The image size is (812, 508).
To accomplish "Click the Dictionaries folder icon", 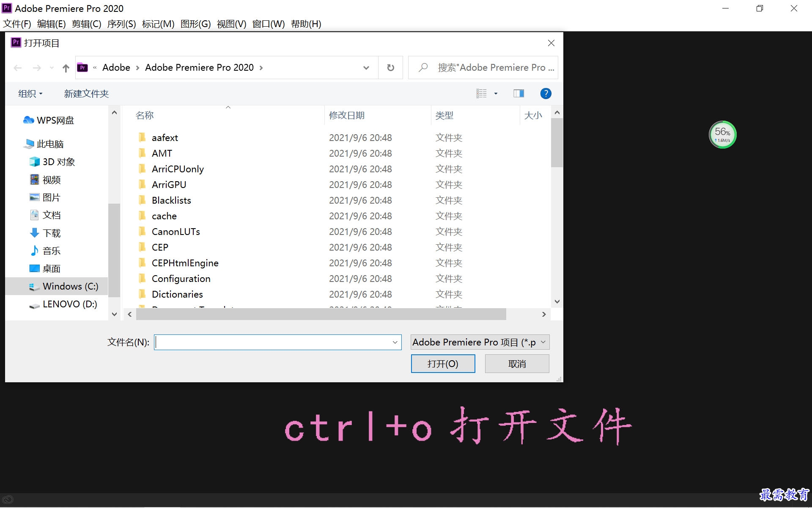I will point(143,294).
